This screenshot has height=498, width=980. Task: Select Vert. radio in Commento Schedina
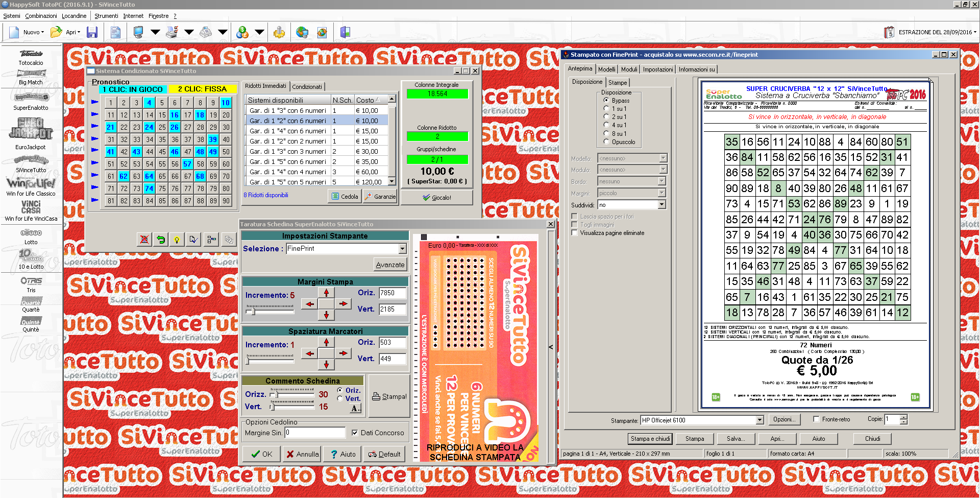point(340,398)
